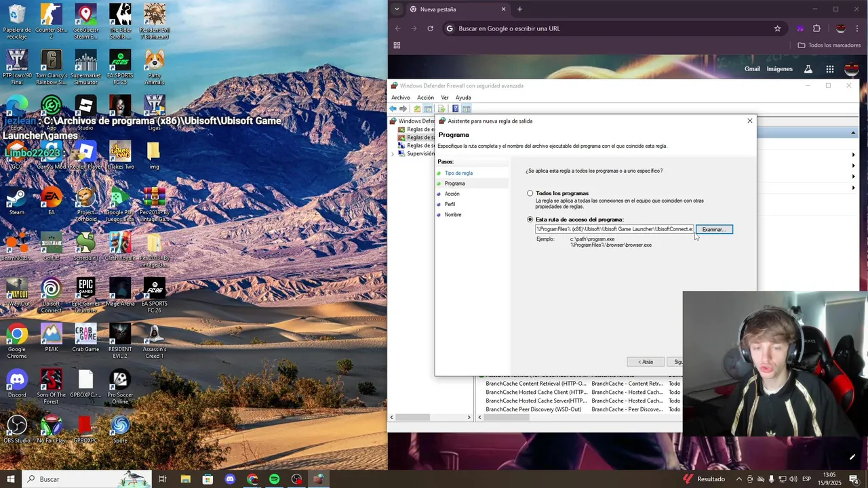Open the Windows Start menu
Screen dimensions: 868x488
[11, 479]
